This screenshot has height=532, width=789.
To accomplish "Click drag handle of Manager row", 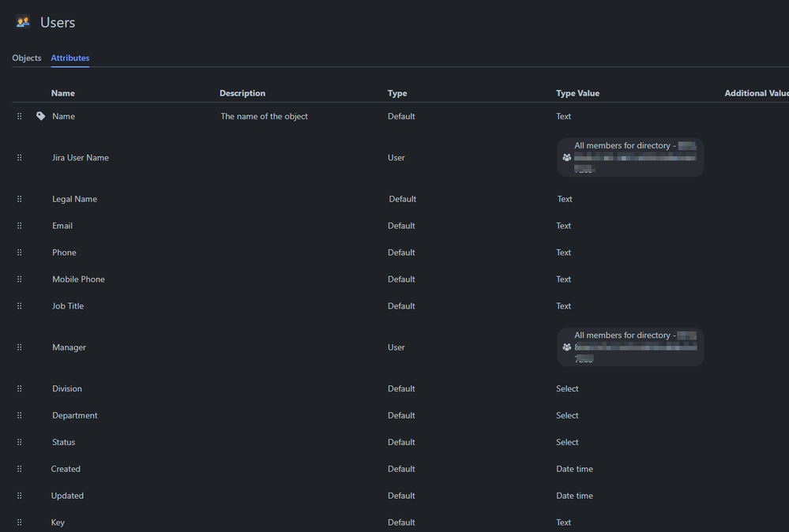I will [20, 347].
